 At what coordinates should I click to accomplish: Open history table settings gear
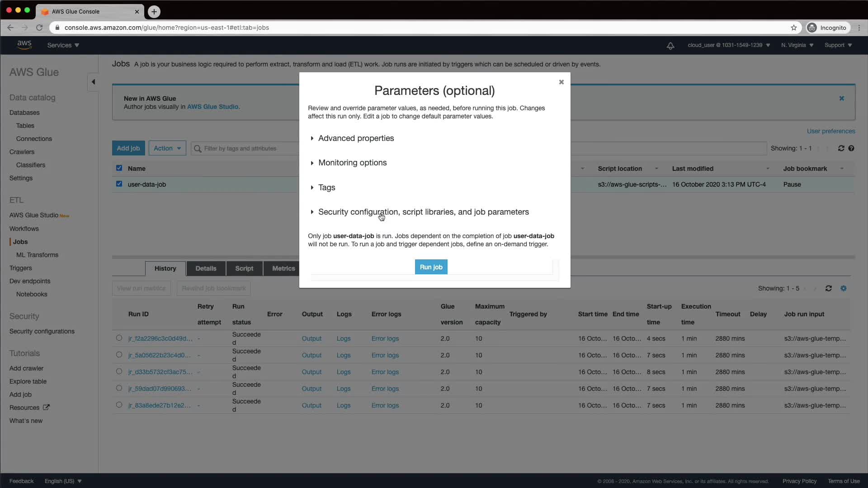click(x=844, y=288)
